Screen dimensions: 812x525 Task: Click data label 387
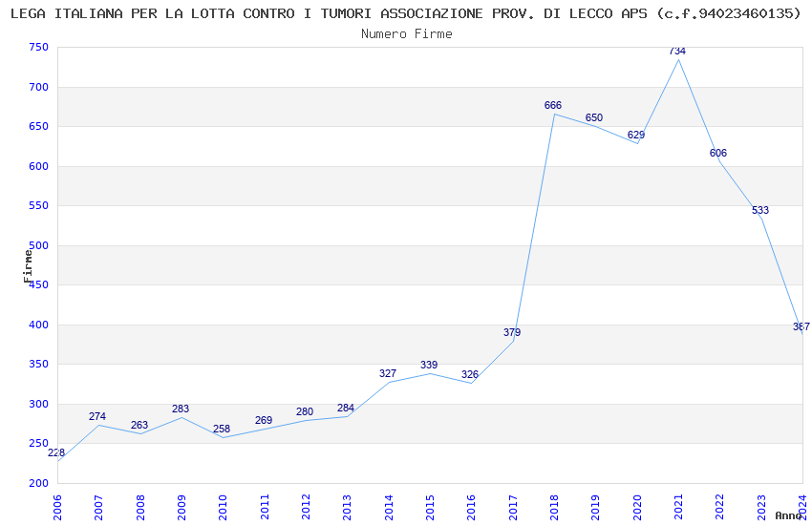801,326
